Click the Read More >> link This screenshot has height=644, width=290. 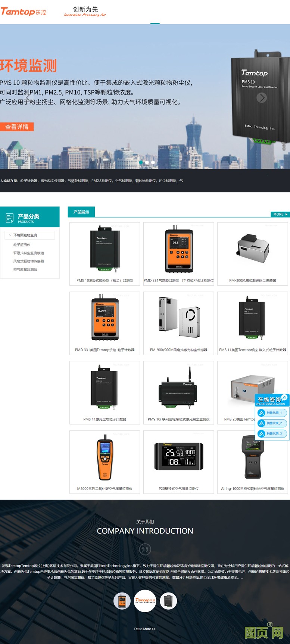(145, 629)
